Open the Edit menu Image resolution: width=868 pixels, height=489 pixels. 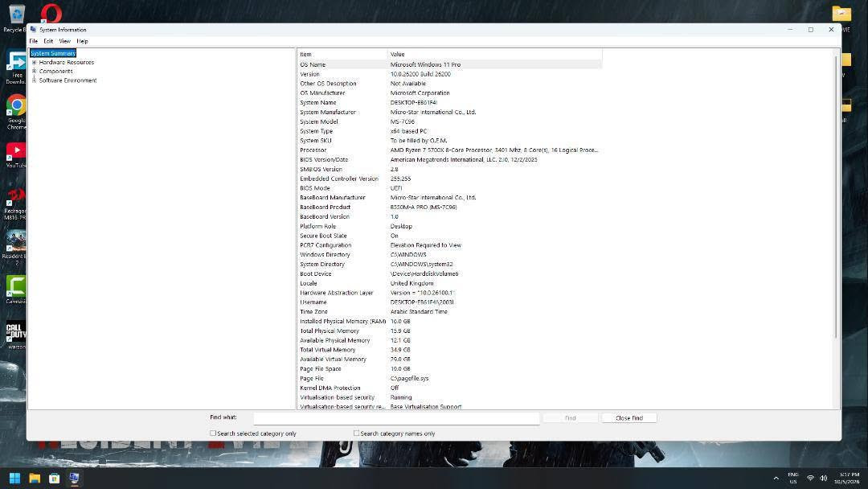point(48,41)
